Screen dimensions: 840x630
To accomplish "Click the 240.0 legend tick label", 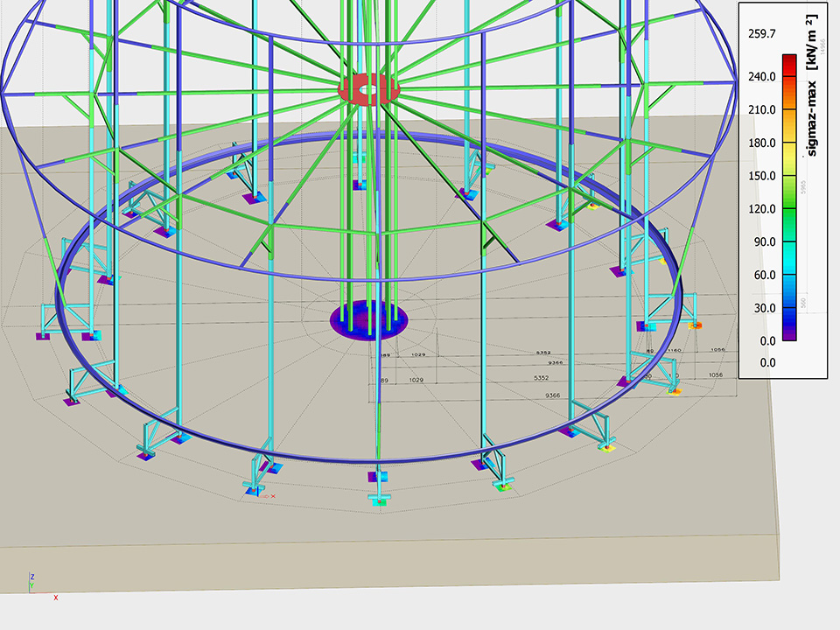I will [762, 77].
